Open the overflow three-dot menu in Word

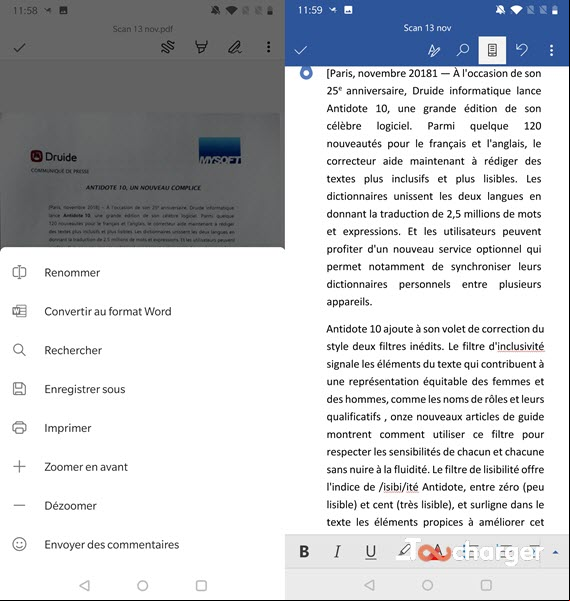(x=551, y=50)
